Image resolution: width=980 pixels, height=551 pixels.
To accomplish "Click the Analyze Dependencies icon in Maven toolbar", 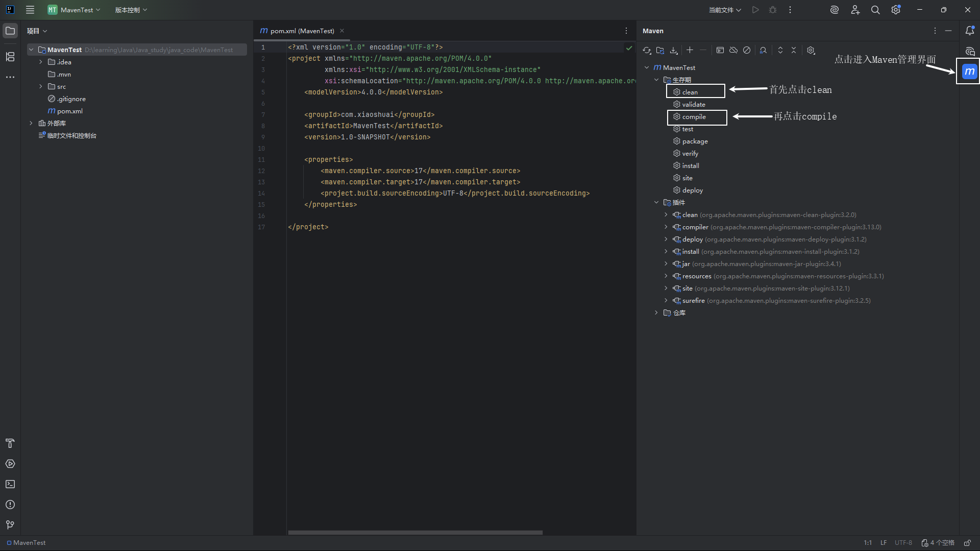I will [x=763, y=50].
